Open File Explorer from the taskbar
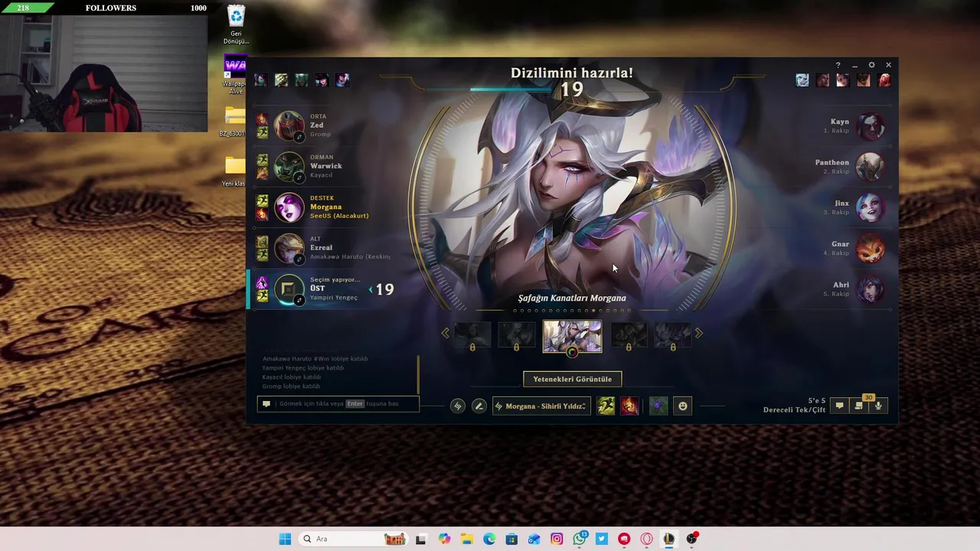This screenshot has height=551, width=980. (x=466, y=539)
